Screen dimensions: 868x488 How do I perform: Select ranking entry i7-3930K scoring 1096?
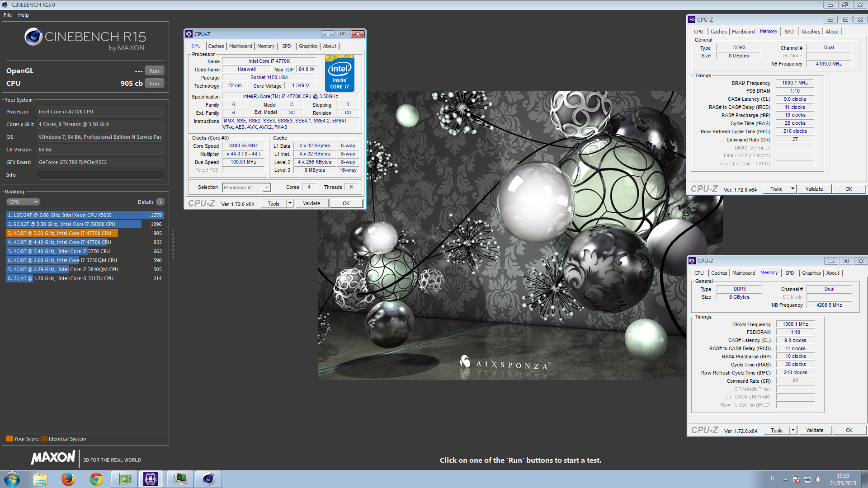click(x=85, y=224)
